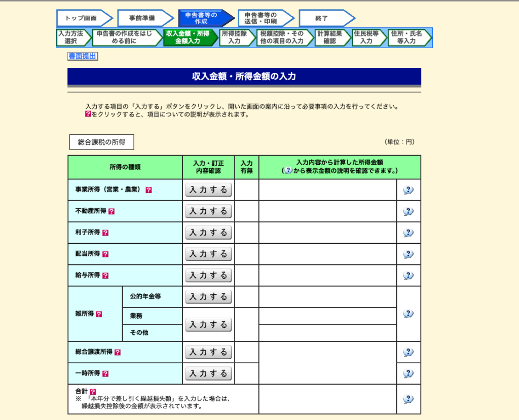Open the 計算結果確認 step
This screenshot has width=519, height=420.
[x=332, y=37]
